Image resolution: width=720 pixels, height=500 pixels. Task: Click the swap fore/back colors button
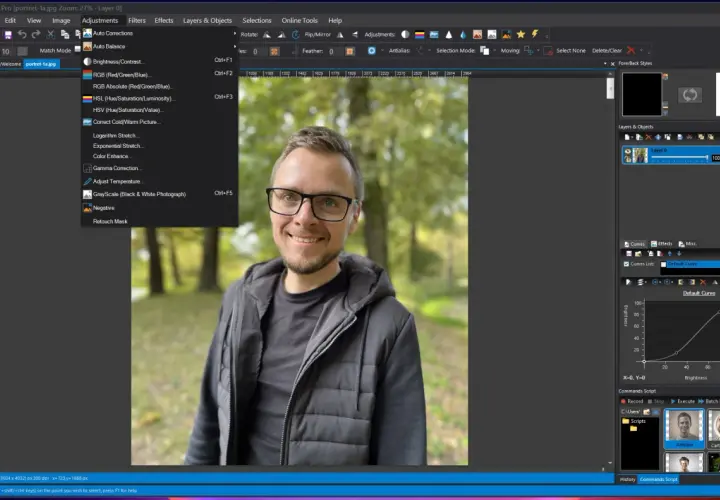tap(690, 95)
